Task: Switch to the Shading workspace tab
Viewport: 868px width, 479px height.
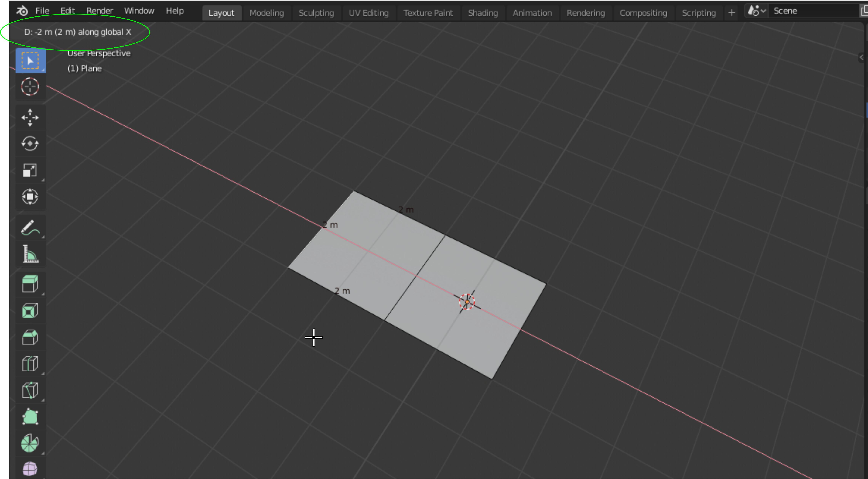Action: click(x=483, y=13)
